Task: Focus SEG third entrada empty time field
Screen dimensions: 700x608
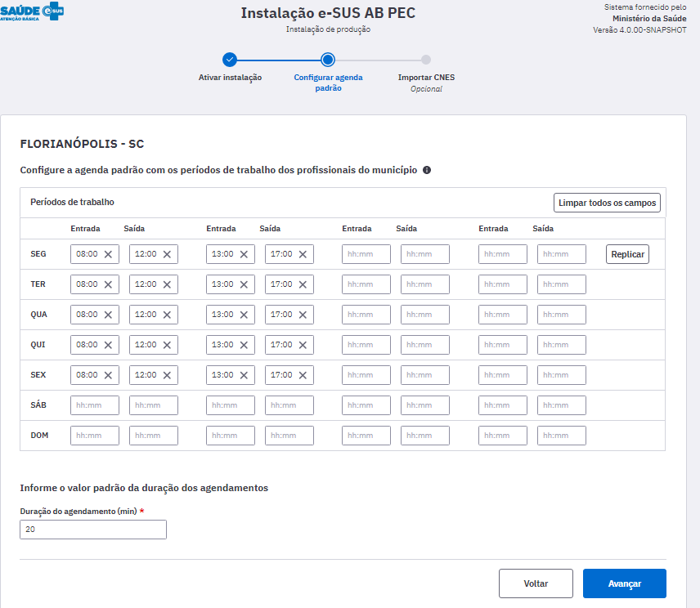Action: pos(366,254)
